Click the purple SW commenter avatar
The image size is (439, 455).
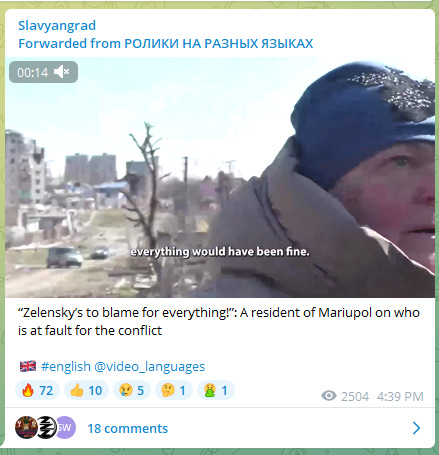[x=66, y=427]
